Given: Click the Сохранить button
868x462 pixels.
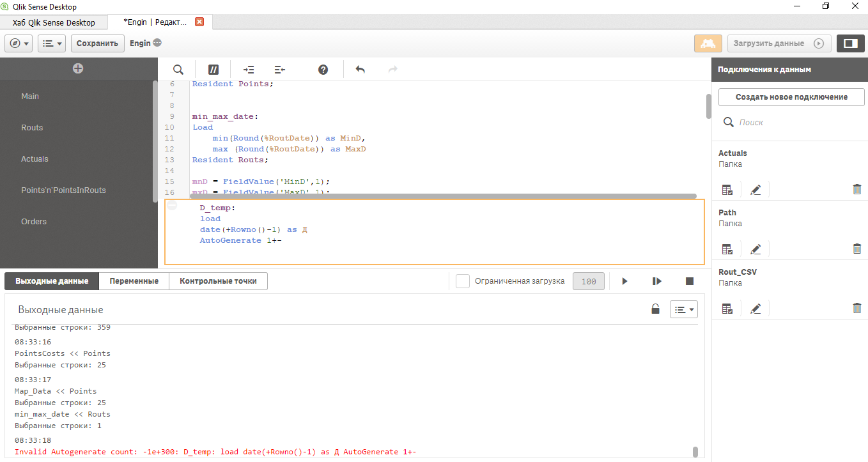Looking at the screenshot, I should tap(98, 43).
